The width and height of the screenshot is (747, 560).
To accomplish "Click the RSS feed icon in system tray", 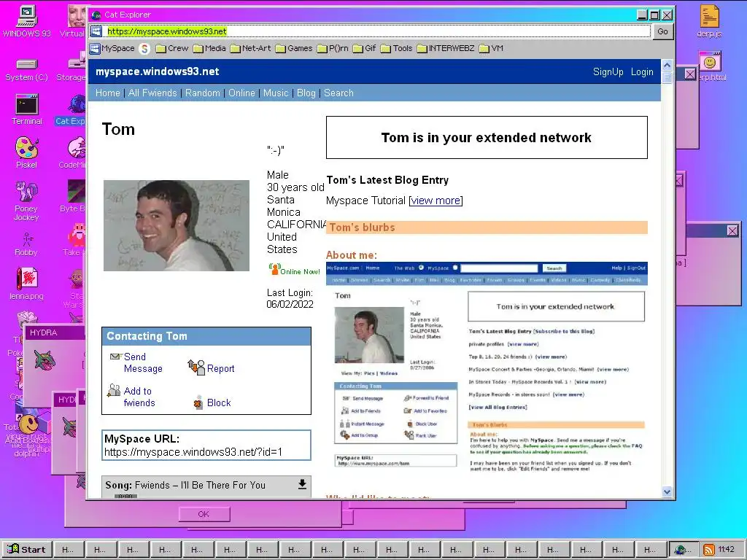I will click(708, 550).
